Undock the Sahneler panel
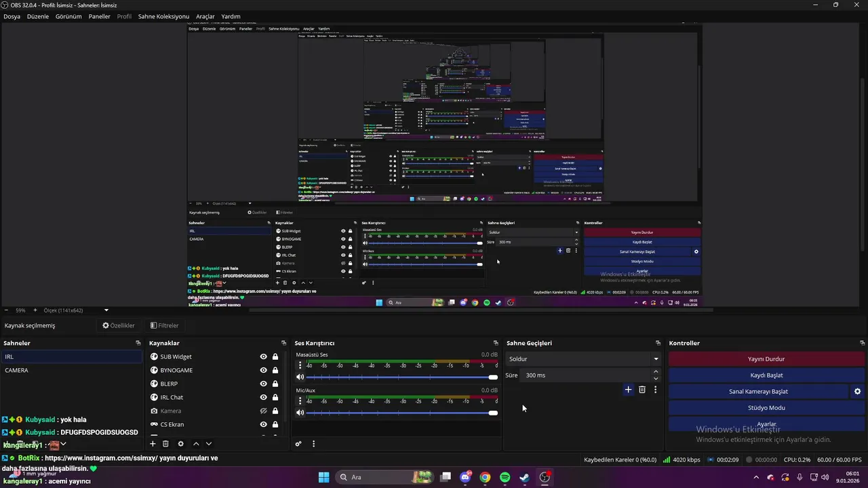The image size is (868, 488). [138, 343]
